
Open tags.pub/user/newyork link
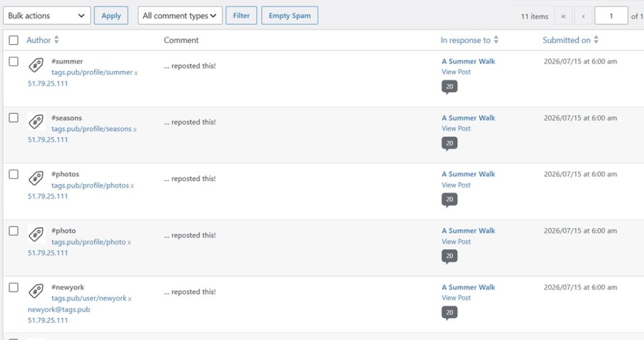pos(89,298)
